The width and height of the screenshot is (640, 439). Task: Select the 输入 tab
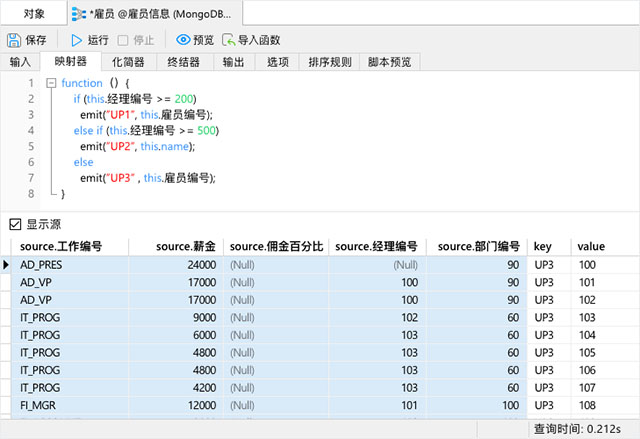coord(20,62)
